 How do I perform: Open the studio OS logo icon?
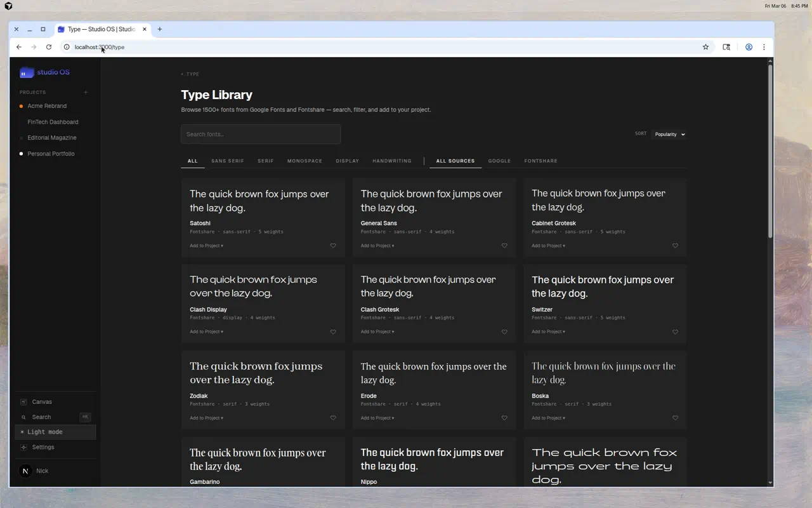[27, 72]
